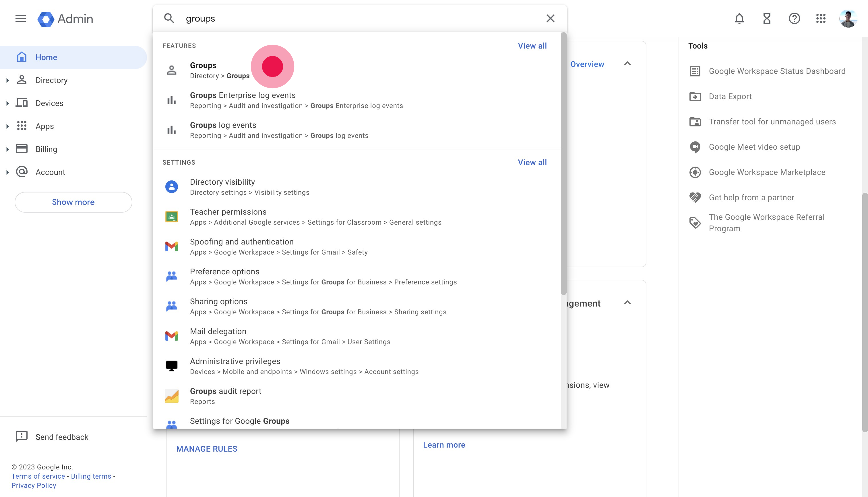Screen dimensions: 868x497
Task: Select Groups log events result
Action: (357, 130)
